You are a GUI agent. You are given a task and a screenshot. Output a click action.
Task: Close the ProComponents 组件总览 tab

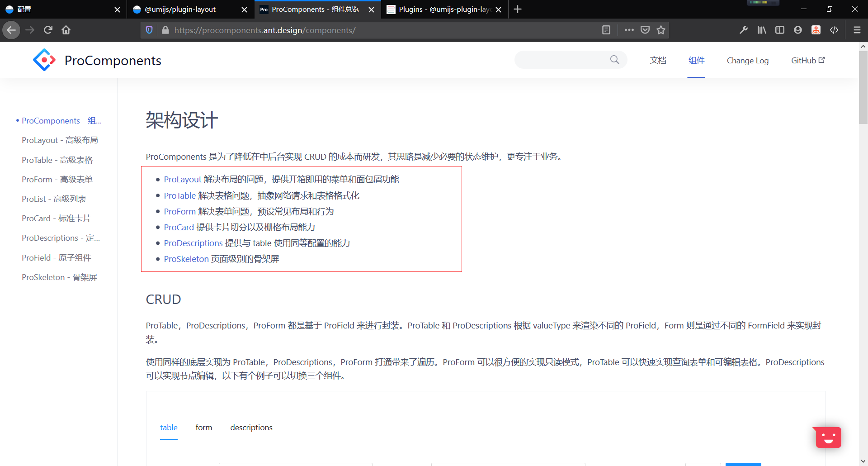[x=371, y=10]
